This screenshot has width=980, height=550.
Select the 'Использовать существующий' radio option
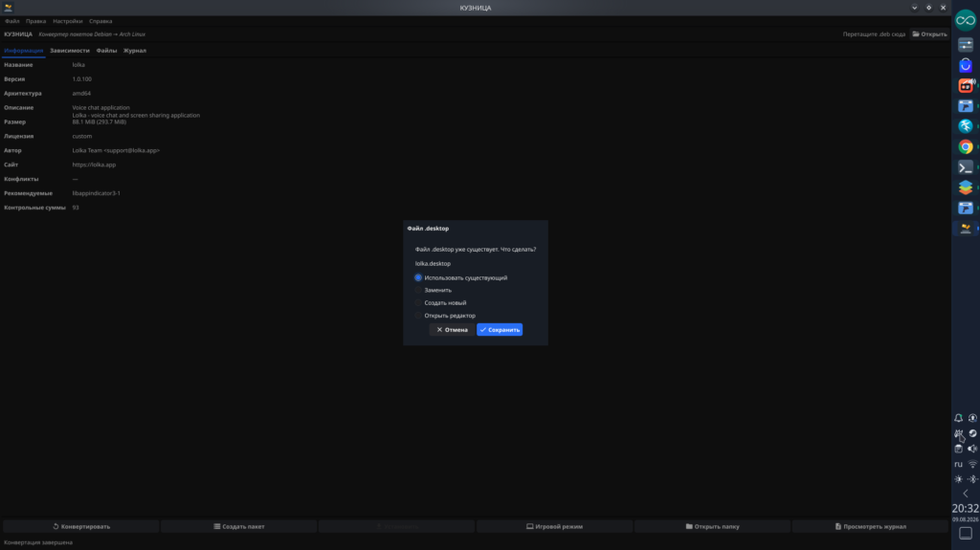click(461, 277)
